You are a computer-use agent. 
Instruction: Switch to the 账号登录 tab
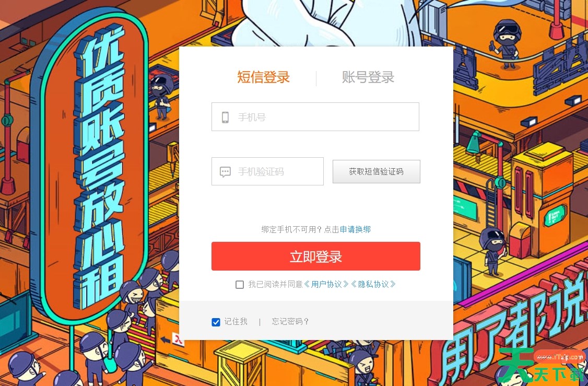pos(368,77)
